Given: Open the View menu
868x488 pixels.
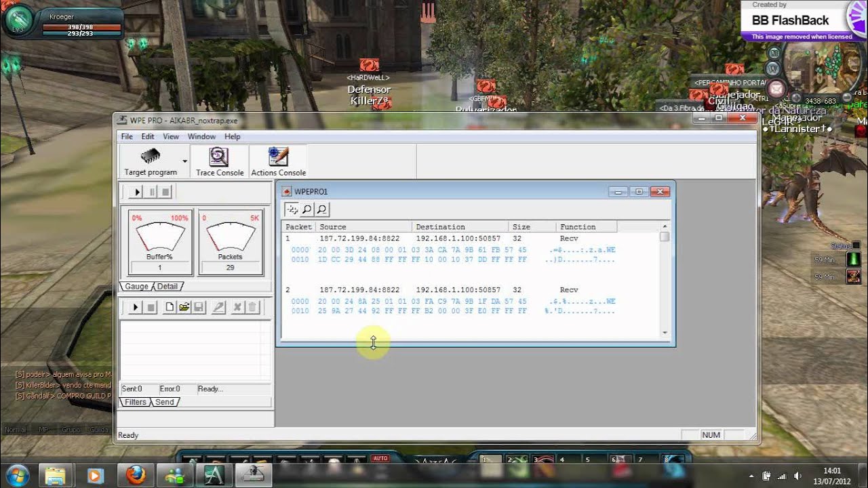Looking at the screenshot, I should pos(171,136).
